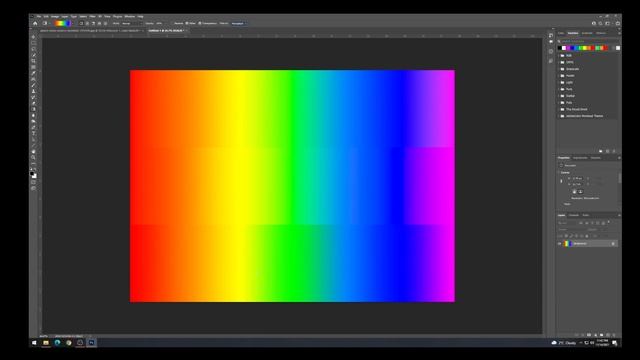Switch to the Adjustments tab
Screen dimensions: 640x360
[x=580, y=158]
